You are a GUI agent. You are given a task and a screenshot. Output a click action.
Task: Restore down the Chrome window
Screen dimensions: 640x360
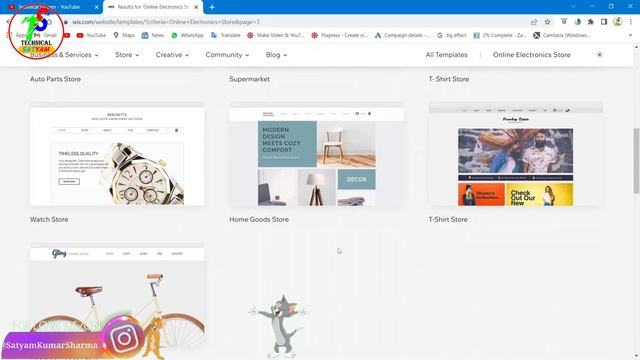click(x=611, y=7)
